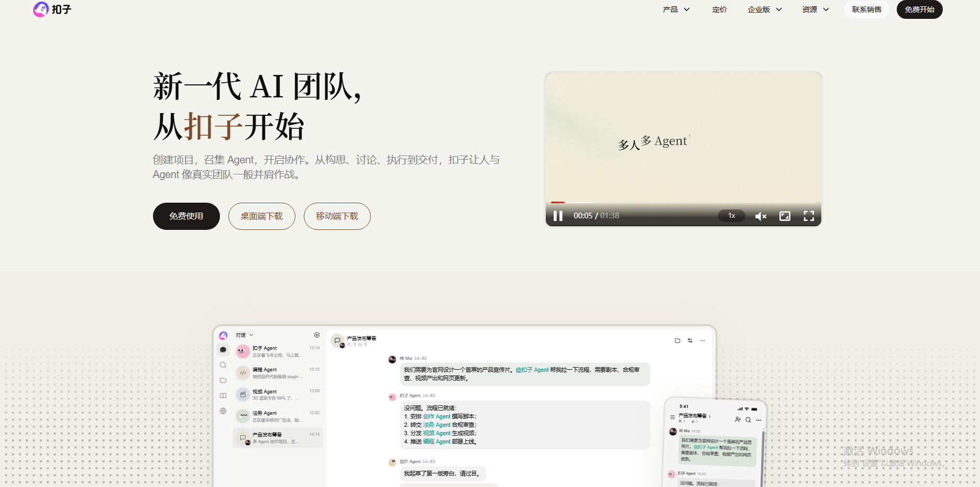Click 林 Mia's avatar on the phone mockup
The image size is (980, 487).
pyautogui.click(x=673, y=431)
